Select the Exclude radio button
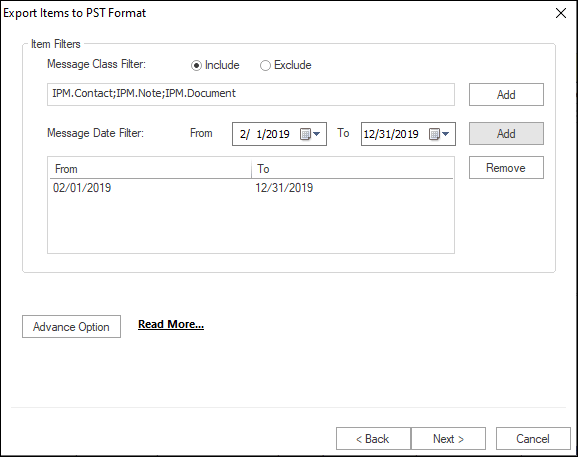 [265, 66]
